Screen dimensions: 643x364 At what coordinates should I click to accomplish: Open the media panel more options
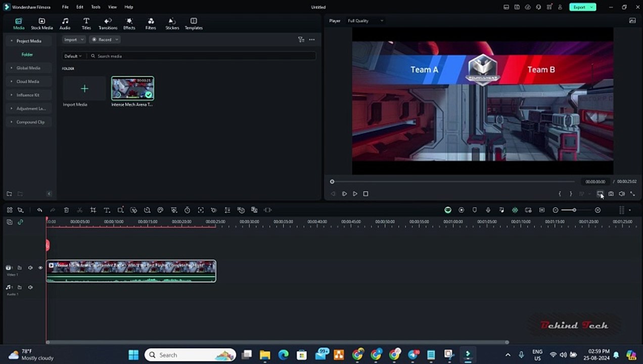point(312,39)
